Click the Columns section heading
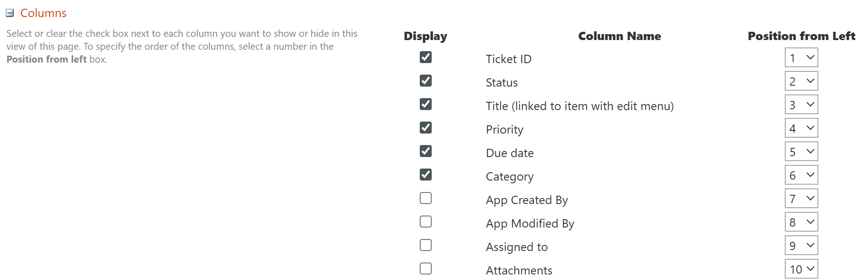The height and width of the screenshot is (280, 868). [x=43, y=13]
